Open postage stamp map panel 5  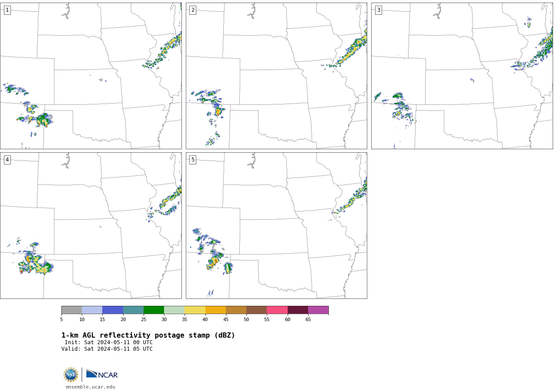[x=276, y=225]
